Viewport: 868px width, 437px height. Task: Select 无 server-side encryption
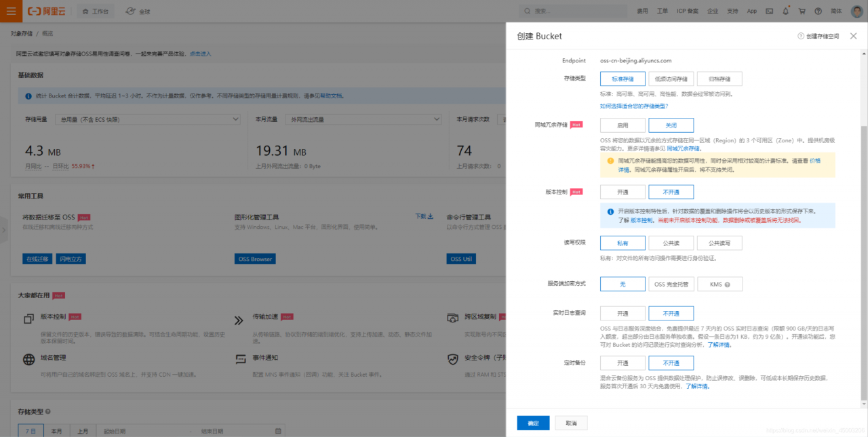[623, 285]
